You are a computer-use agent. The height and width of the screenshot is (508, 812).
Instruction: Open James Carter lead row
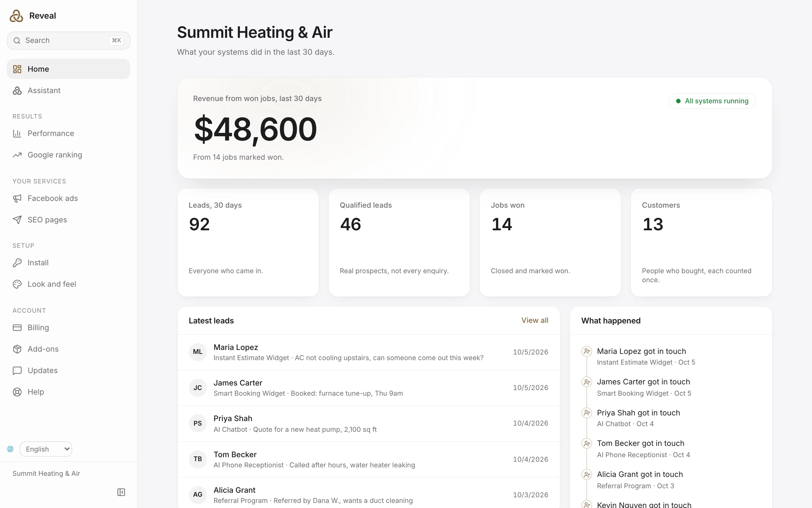point(369,388)
